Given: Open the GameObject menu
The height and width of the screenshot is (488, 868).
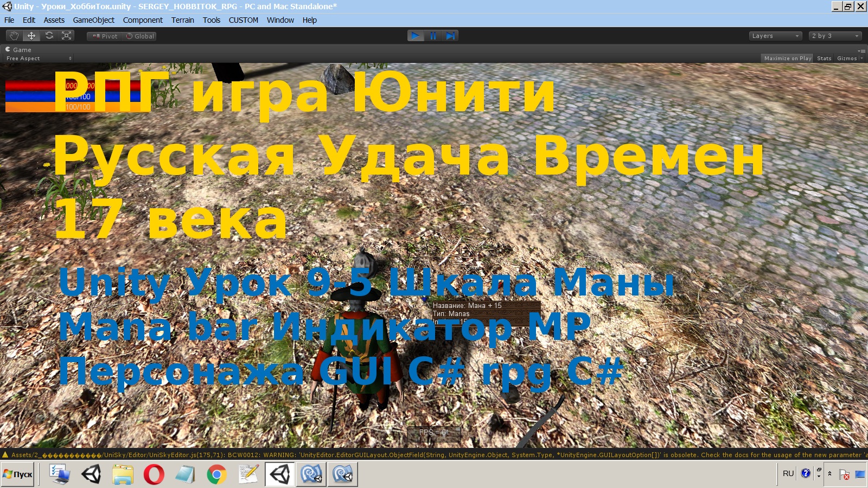Looking at the screenshot, I should [x=94, y=20].
